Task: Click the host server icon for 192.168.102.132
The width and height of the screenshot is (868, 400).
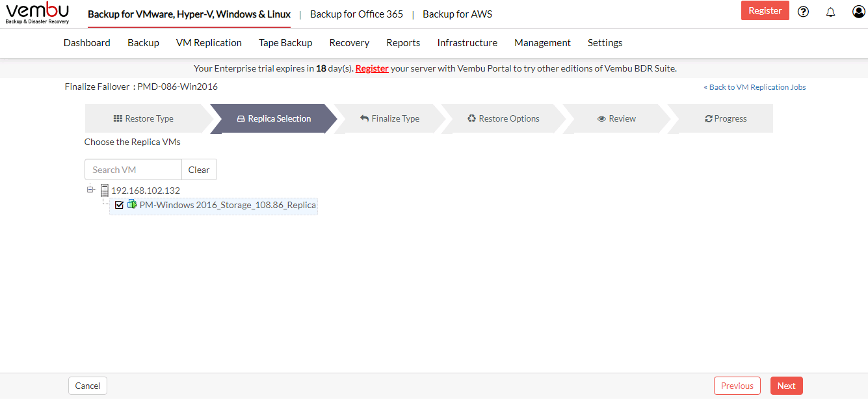Action: point(104,191)
